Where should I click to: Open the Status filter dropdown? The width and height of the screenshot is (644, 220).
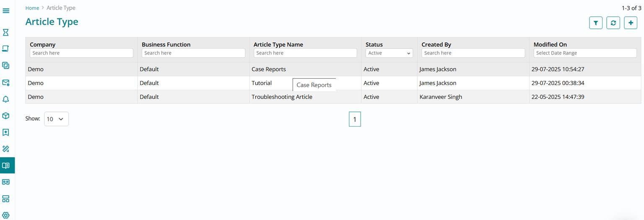coord(389,53)
